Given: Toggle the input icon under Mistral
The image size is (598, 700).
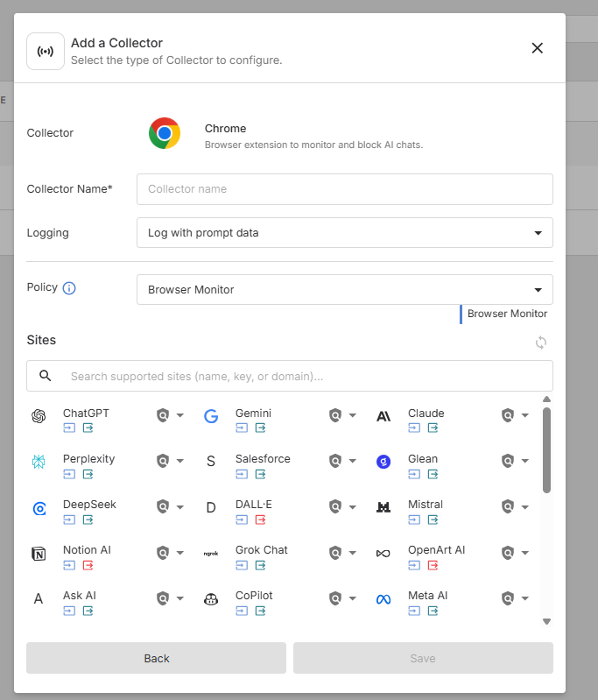Looking at the screenshot, I should pos(414,520).
